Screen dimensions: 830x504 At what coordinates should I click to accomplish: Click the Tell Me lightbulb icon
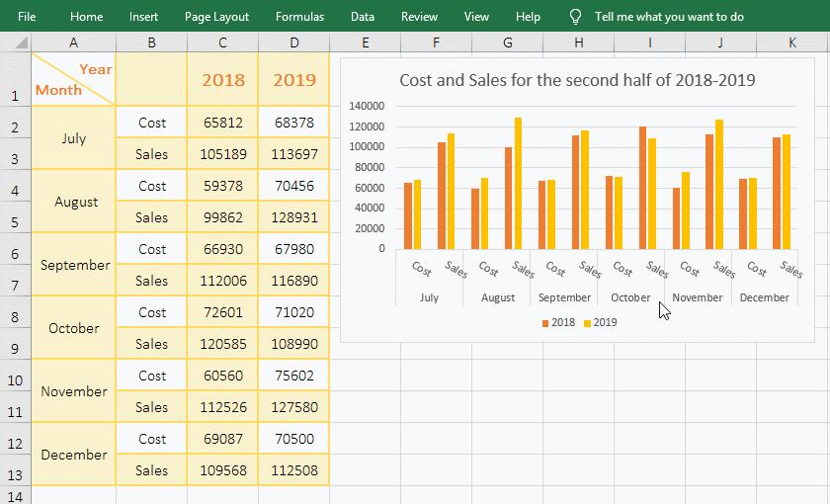576,17
